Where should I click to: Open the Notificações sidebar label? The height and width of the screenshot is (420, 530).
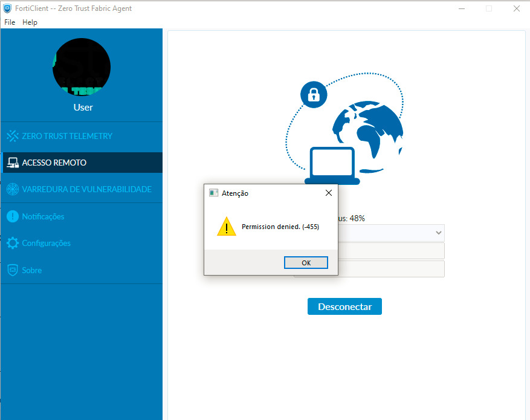point(43,216)
